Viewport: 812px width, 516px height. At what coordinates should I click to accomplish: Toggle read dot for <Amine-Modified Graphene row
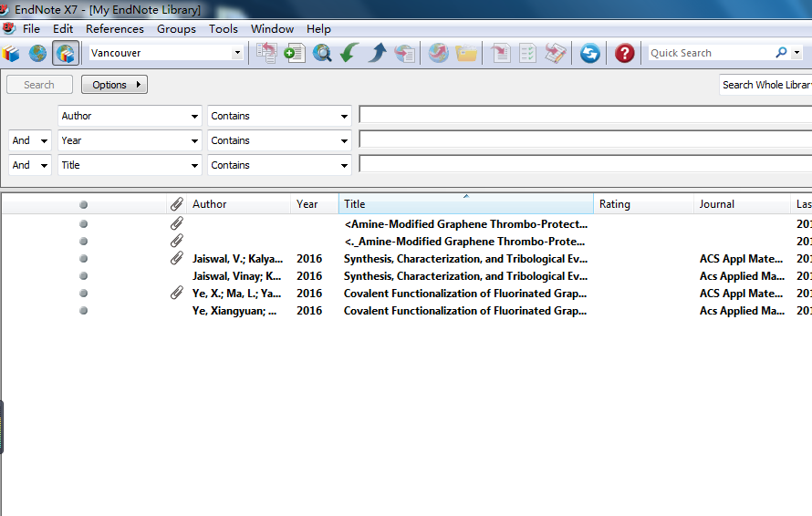tap(83, 223)
